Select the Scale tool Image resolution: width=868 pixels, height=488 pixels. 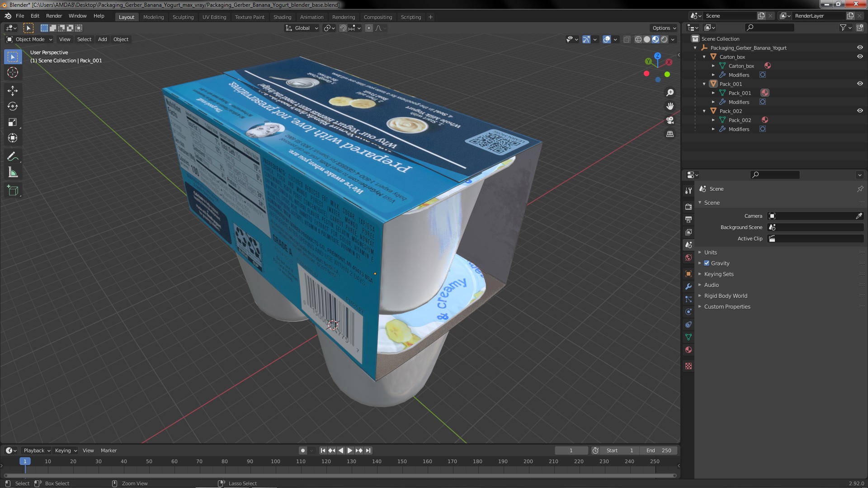tap(13, 122)
